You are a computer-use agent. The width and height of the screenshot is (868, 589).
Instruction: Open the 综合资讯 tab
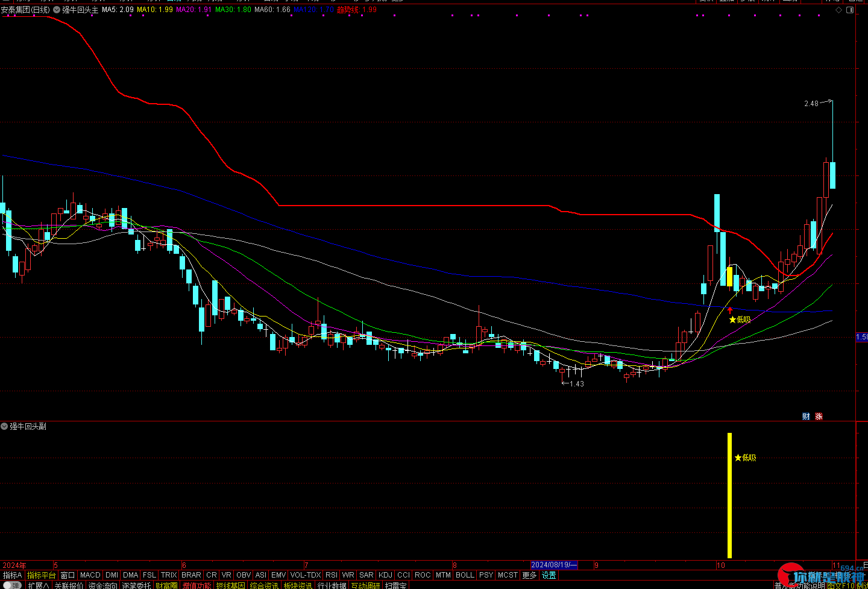265,585
